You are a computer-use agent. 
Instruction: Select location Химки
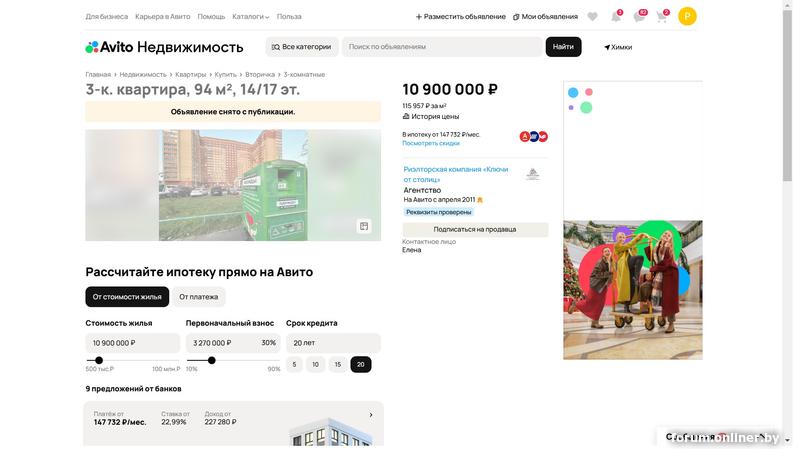(x=618, y=47)
